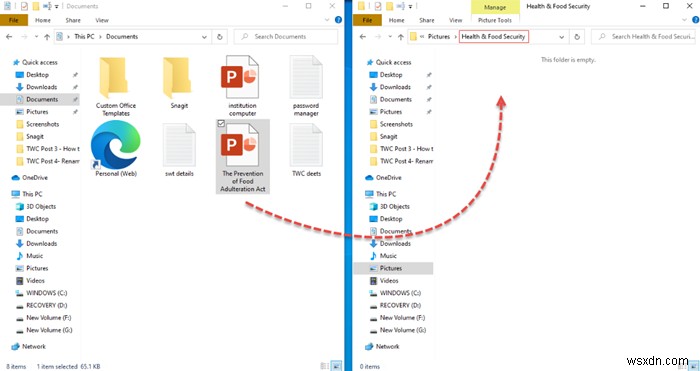Viewport: 700px width, 371px height.
Task: Open View tab in Health & Food Security window
Action: click(x=455, y=20)
